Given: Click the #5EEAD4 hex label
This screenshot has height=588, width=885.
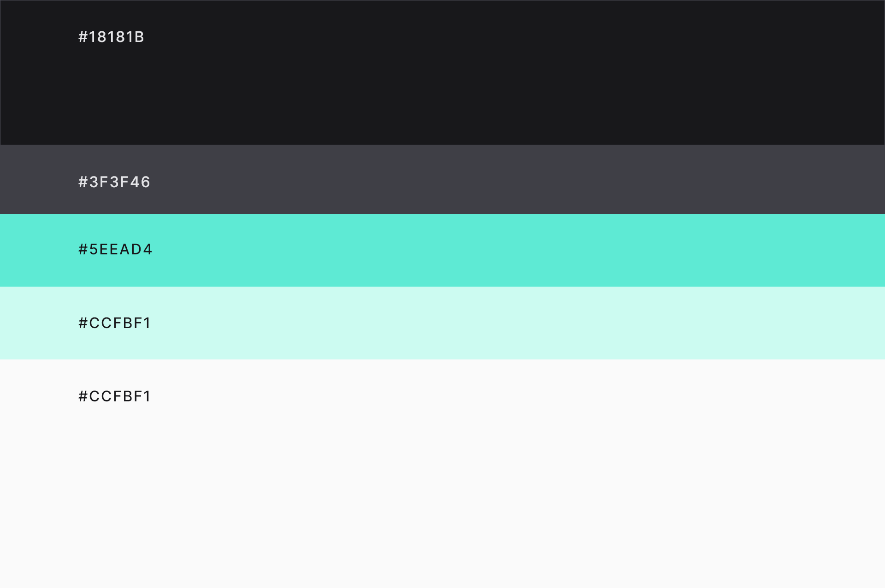Looking at the screenshot, I should point(115,249).
